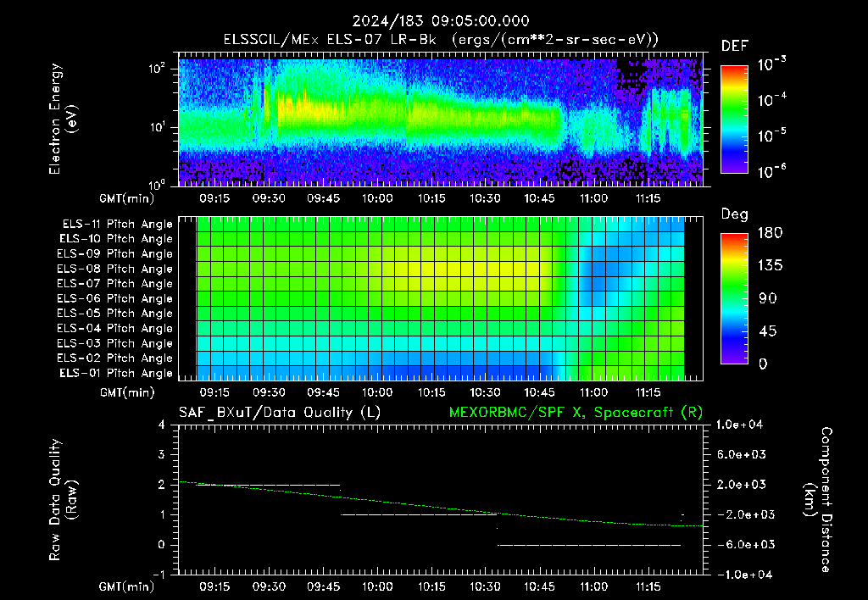Click the 10:00 tick label under the spectrogram
The width and height of the screenshot is (868, 600).
[377, 198]
